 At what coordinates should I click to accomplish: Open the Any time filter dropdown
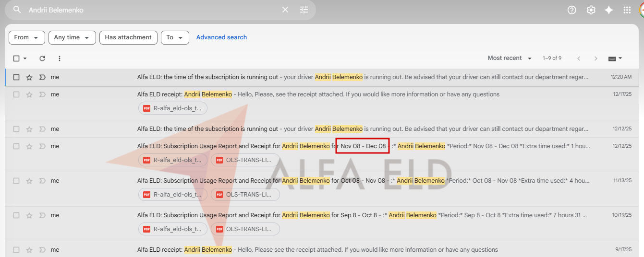pyautogui.click(x=72, y=37)
